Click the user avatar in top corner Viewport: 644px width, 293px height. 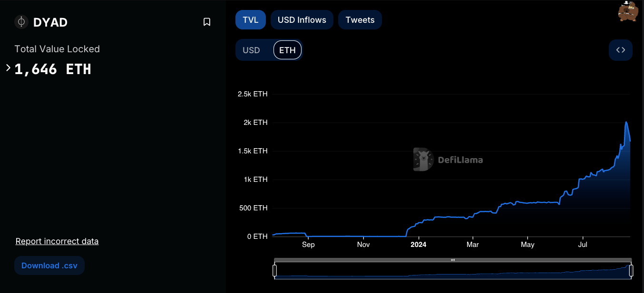click(x=628, y=11)
